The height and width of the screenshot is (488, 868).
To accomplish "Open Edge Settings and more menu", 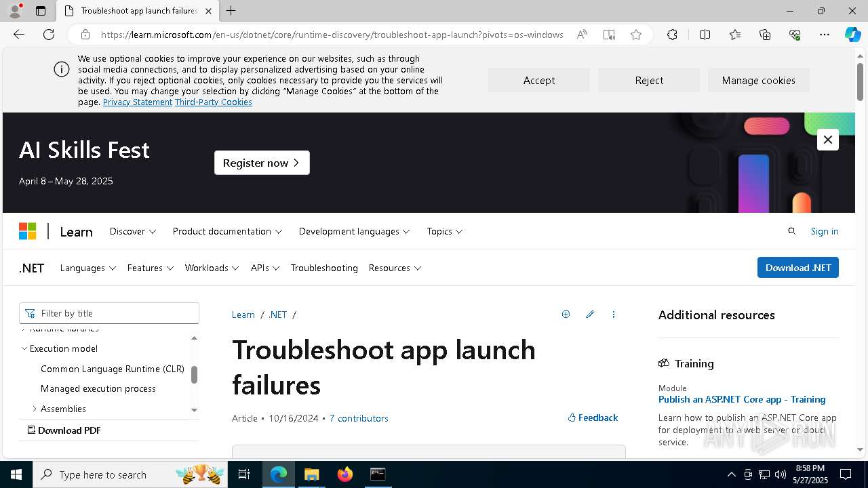I will pyautogui.click(x=825, y=35).
